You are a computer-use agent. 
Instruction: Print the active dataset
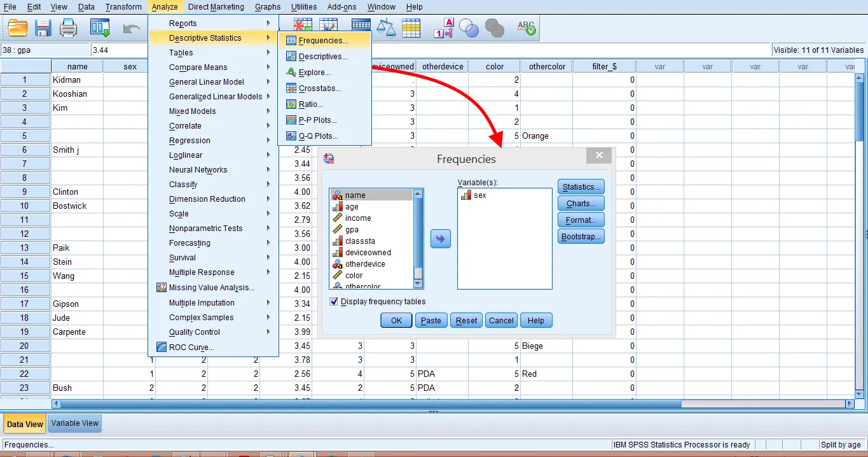point(68,27)
